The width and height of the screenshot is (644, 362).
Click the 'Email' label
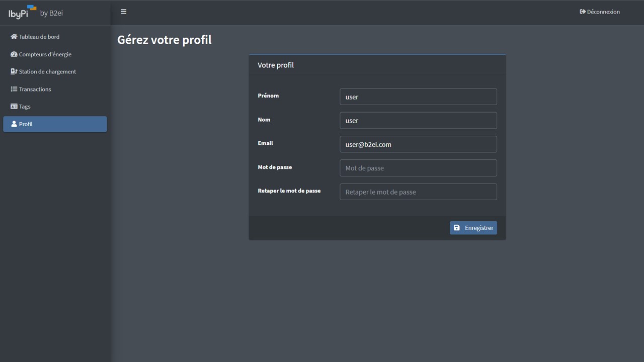coord(265,143)
